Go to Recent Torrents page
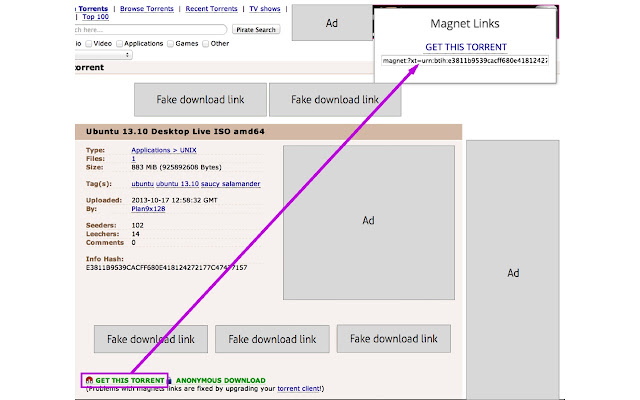The height and width of the screenshot is (400, 640). (211, 9)
